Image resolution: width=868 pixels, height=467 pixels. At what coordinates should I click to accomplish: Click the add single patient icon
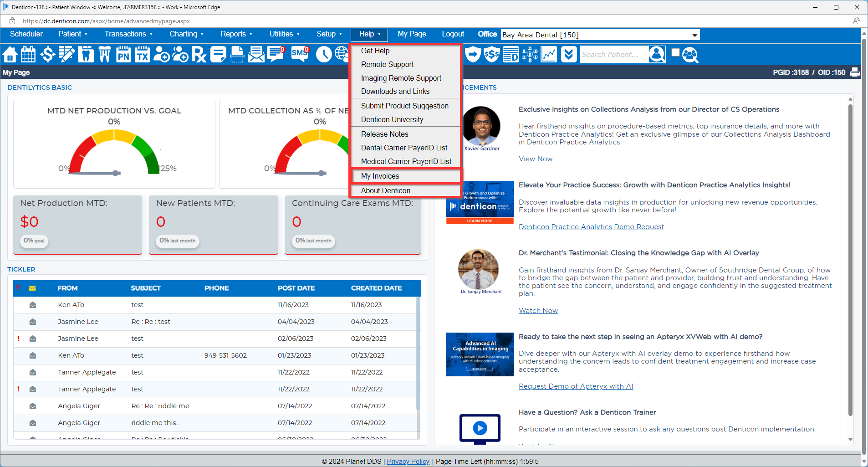[x=161, y=55]
